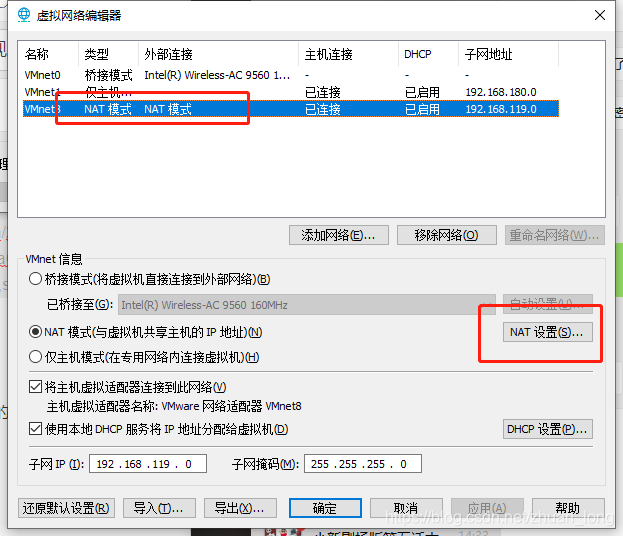Click 添加网络(E)... button
This screenshot has width=623, height=536.
pos(339,235)
